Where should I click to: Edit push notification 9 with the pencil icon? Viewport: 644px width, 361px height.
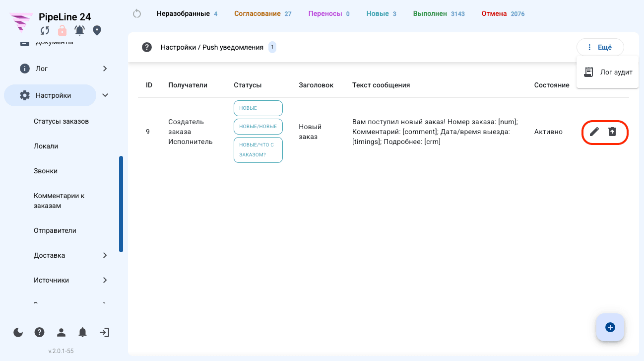point(594,132)
